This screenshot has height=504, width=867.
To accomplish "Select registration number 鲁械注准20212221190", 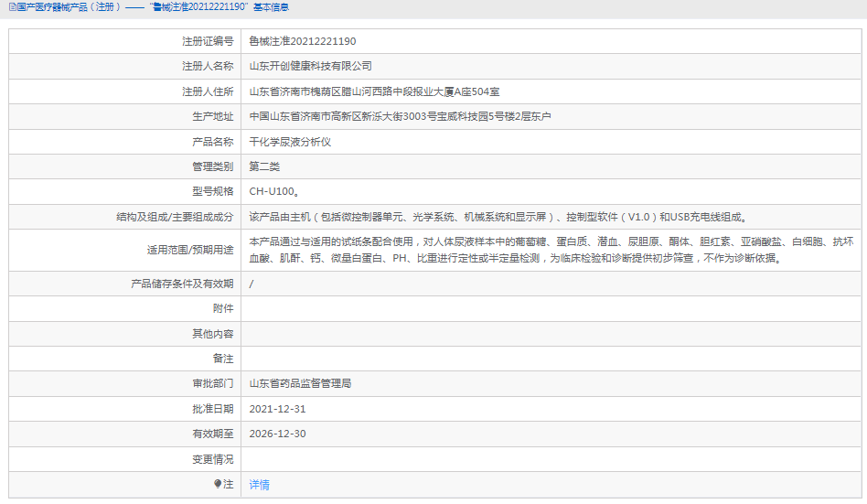I will pos(303,41).
